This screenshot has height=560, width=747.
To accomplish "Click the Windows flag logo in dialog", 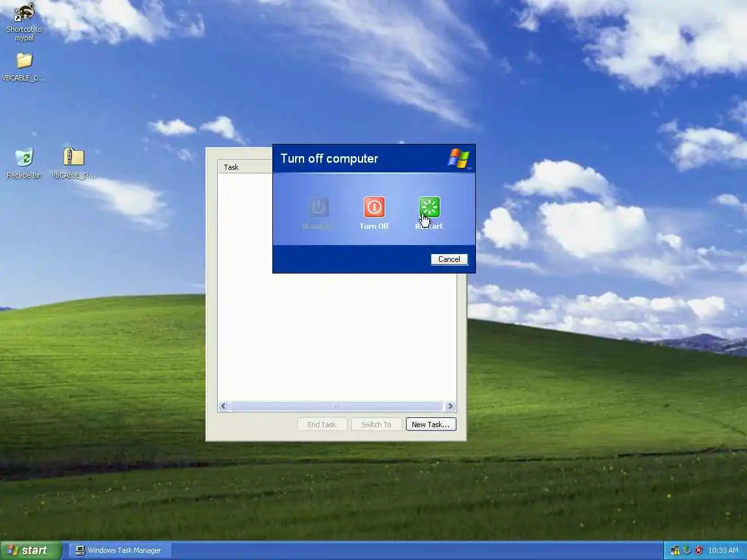I will pos(459,158).
